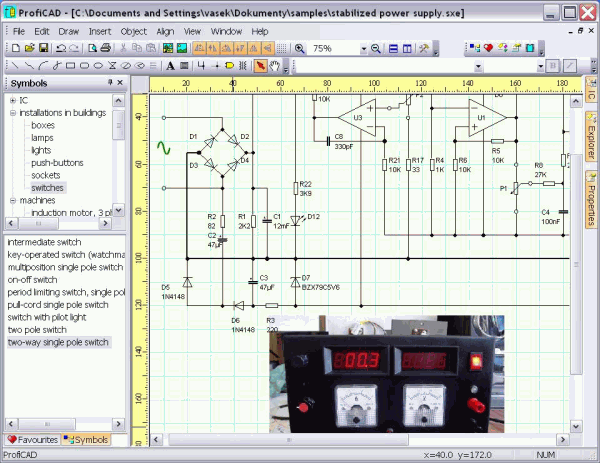The width and height of the screenshot is (600, 463).
Task: Close the Symbols panel
Action: 120,82
